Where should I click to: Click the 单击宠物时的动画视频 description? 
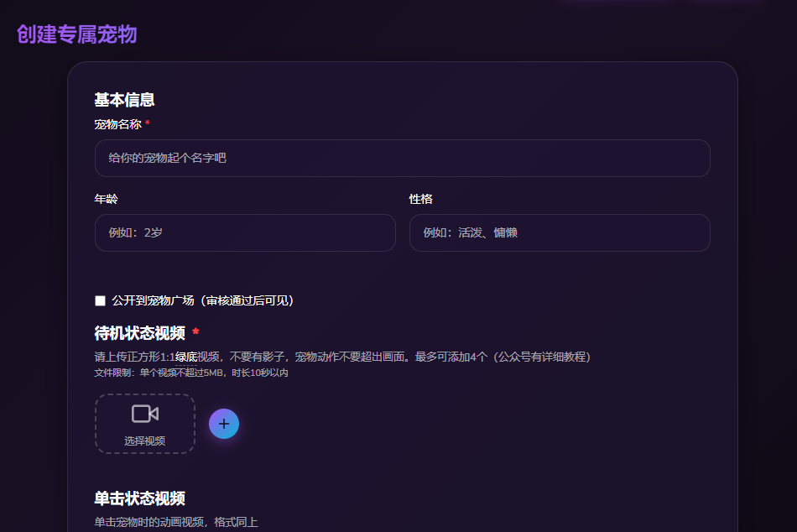[x=176, y=522]
